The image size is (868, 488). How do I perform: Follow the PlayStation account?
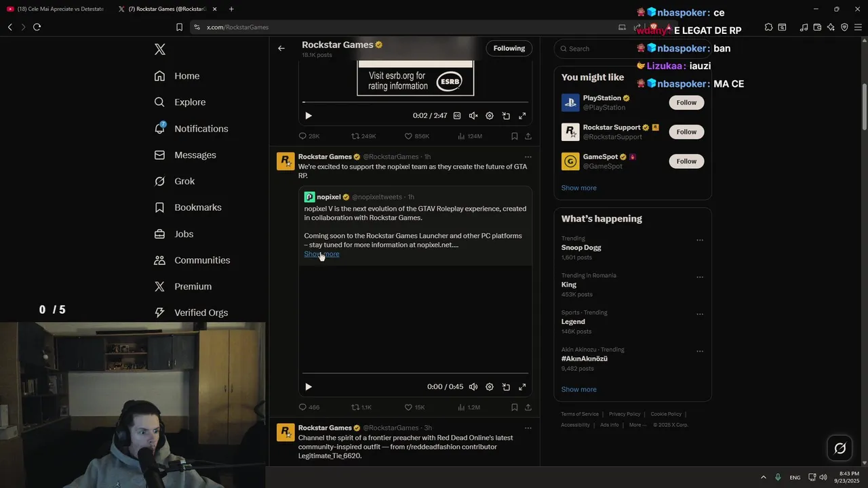[686, 102]
